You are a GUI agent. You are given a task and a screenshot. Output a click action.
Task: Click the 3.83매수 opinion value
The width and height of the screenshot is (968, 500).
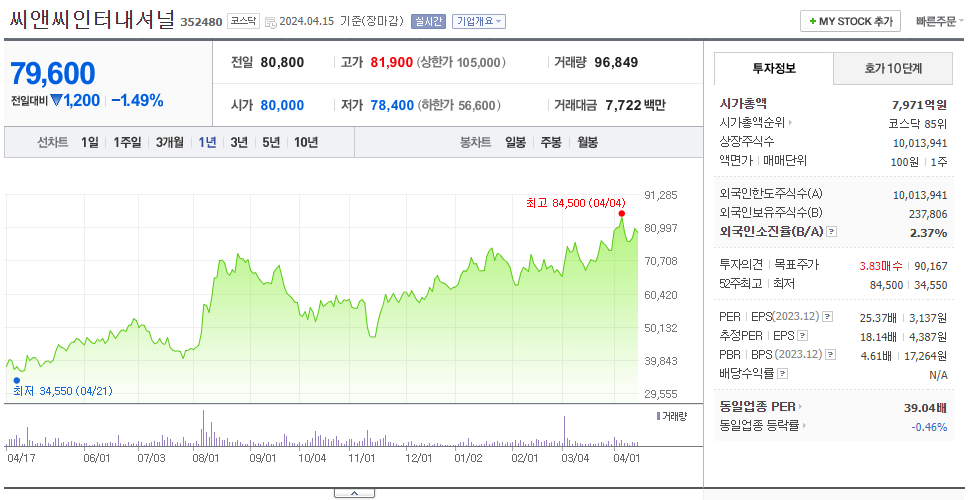[x=880, y=266]
